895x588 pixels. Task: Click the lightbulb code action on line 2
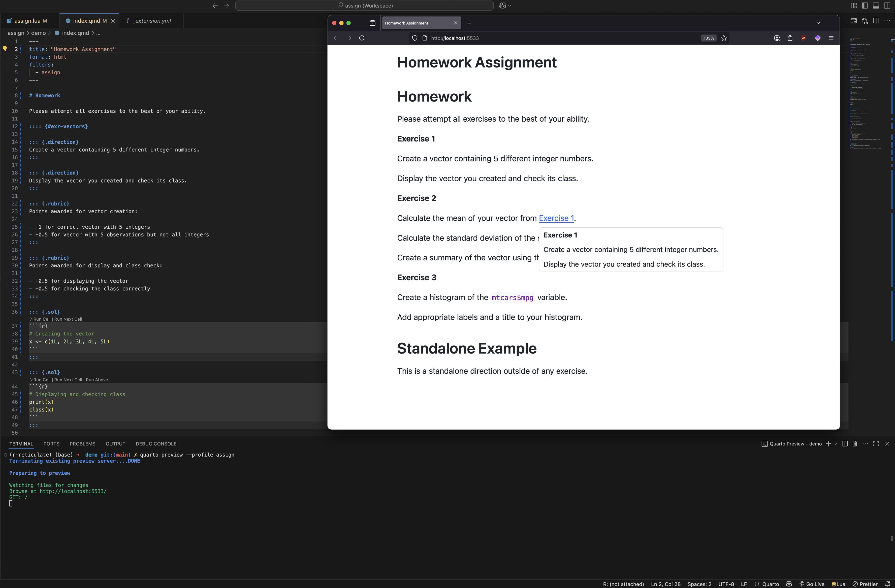click(x=5, y=48)
